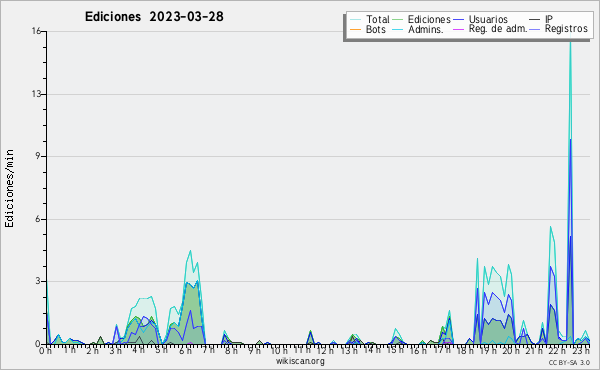Image resolution: width=600 pixels, height=370 pixels.
Task: Click the '15 h' x-axis label
Action: [394, 351]
